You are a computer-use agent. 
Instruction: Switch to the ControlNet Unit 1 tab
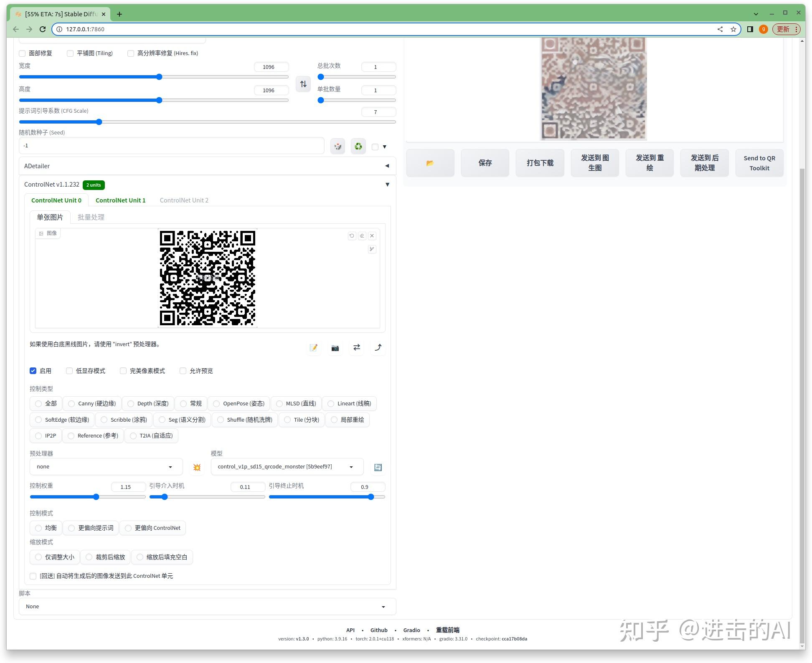(x=120, y=200)
